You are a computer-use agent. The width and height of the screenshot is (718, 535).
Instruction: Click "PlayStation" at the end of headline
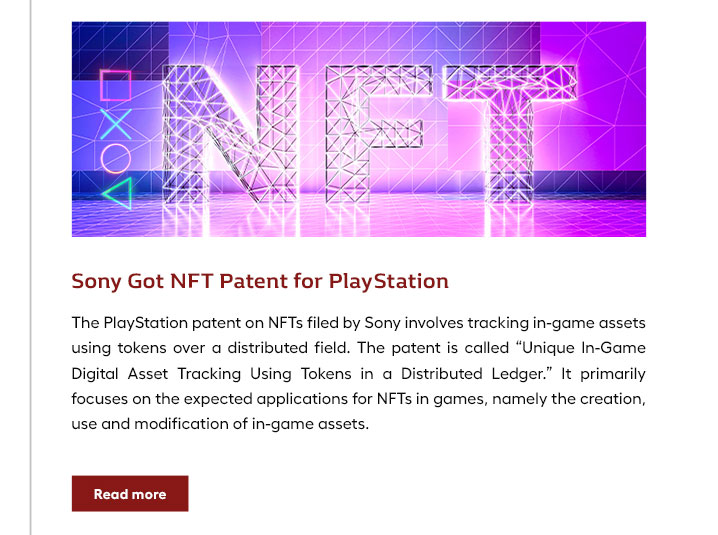[388, 281]
